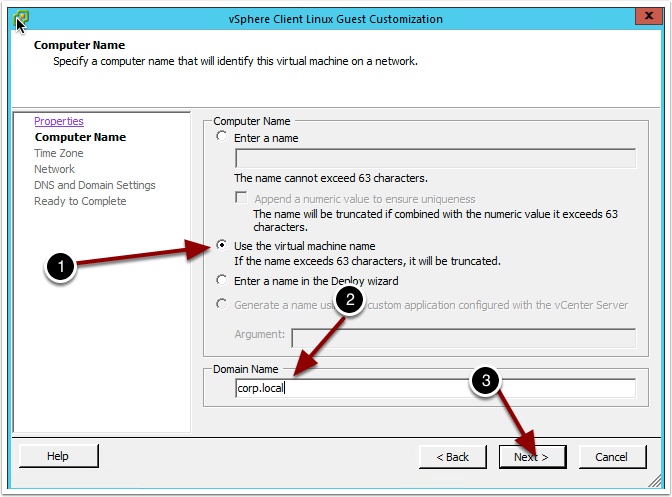This screenshot has height=497, width=672.
Task: Click the Time Zone wizard step
Action: click(59, 153)
